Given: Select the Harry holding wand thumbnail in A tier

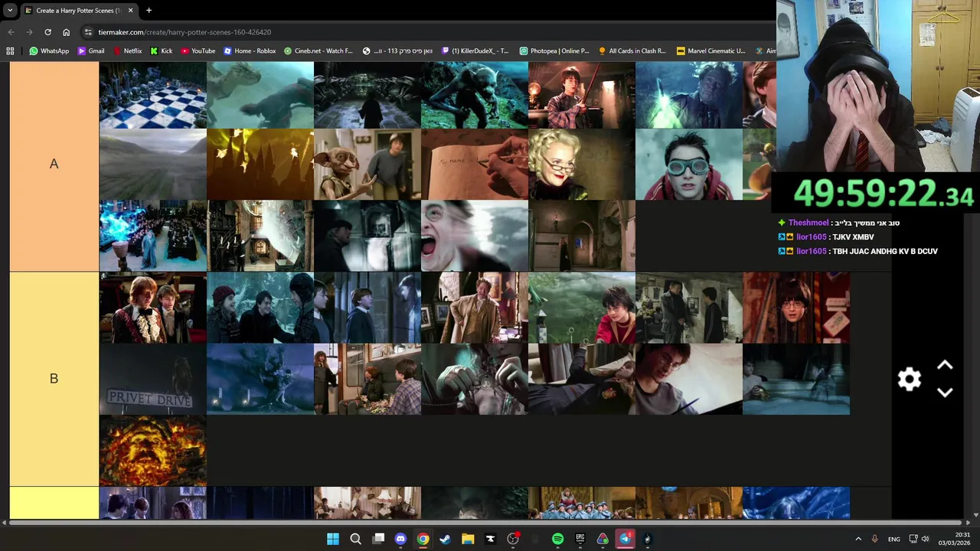Looking at the screenshot, I should pos(582,95).
